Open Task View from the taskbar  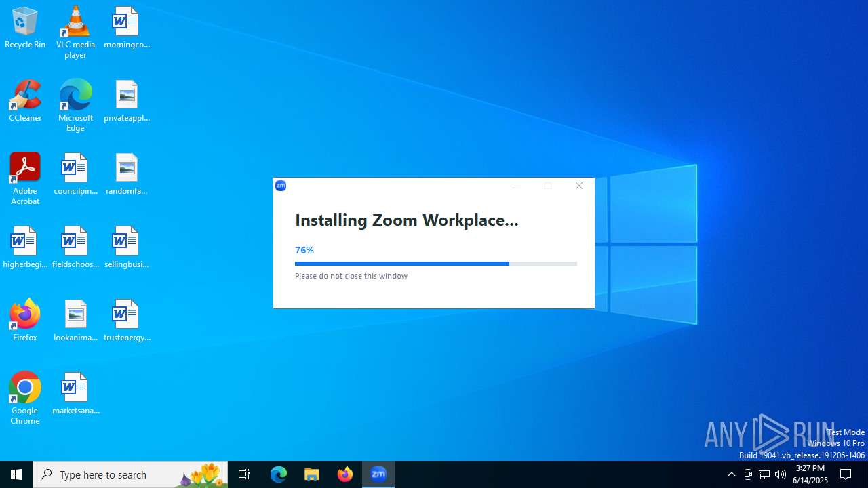pos(244,474)
